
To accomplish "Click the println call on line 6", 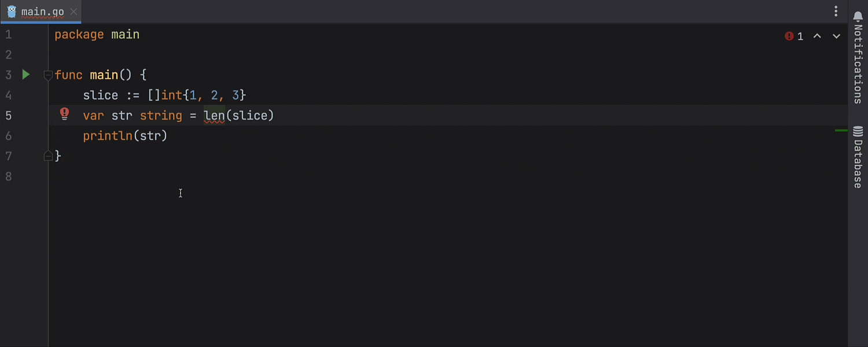I will coord(107,136).
